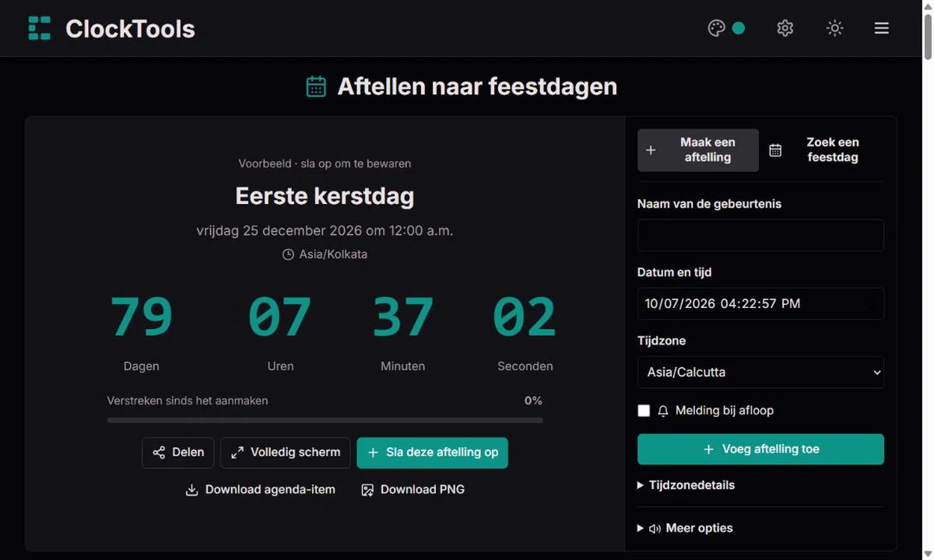
Task: Click the Eerste kerstdag heading
Action: (x=325, y=196)
